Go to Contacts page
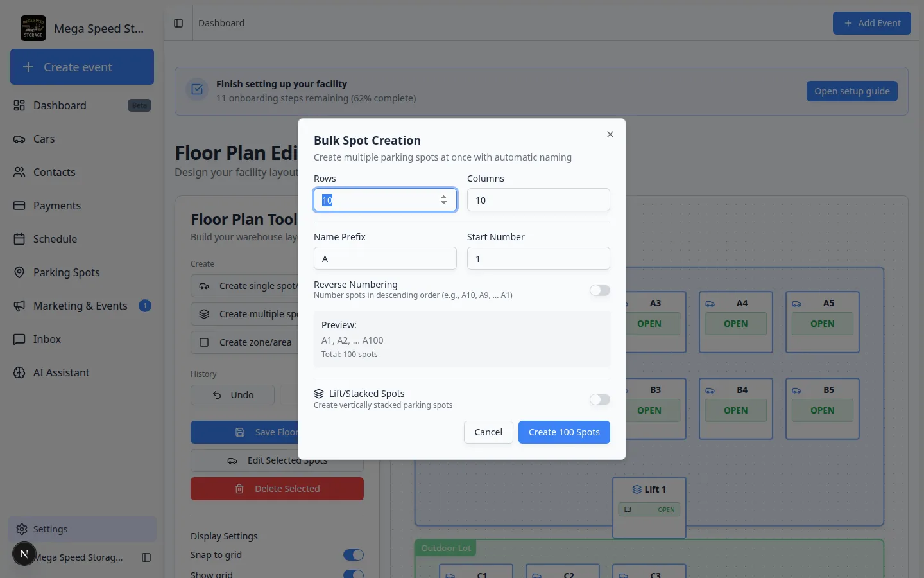 click(x=82, y=172)
